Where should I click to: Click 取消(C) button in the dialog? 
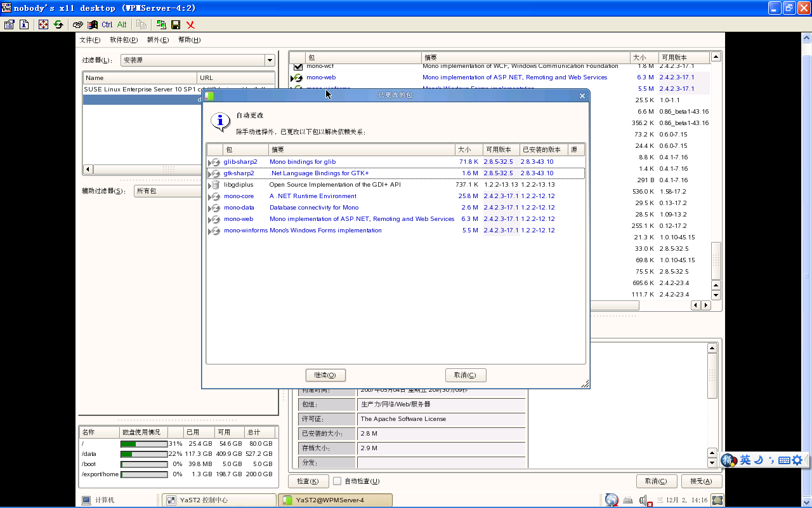click(466, 375)
